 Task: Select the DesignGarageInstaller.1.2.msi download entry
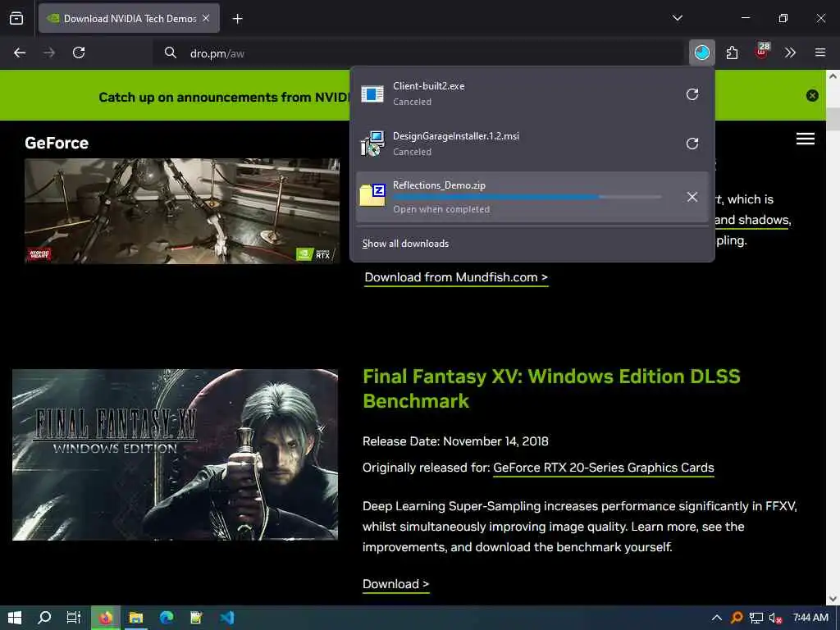(x=532, y=144)
